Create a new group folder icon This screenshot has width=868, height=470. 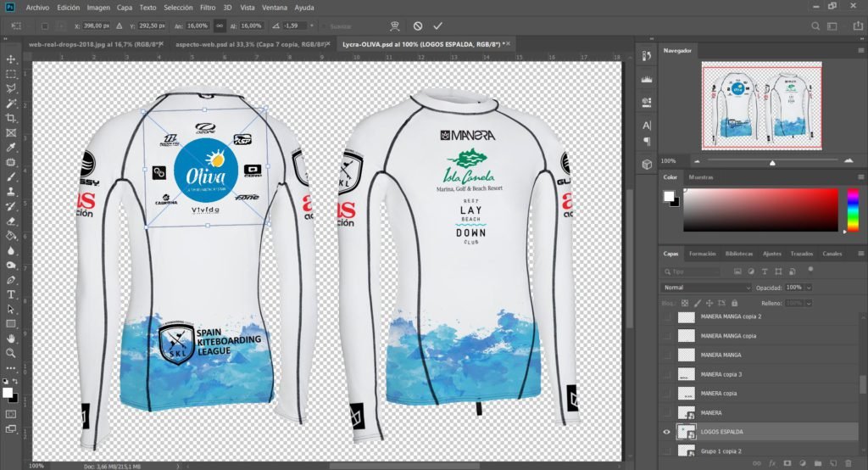(818, 463)
